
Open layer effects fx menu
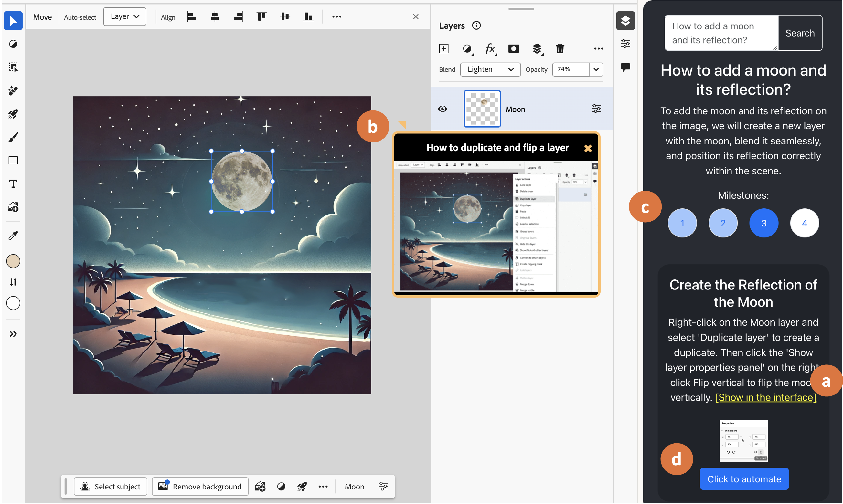pos(490,49)
